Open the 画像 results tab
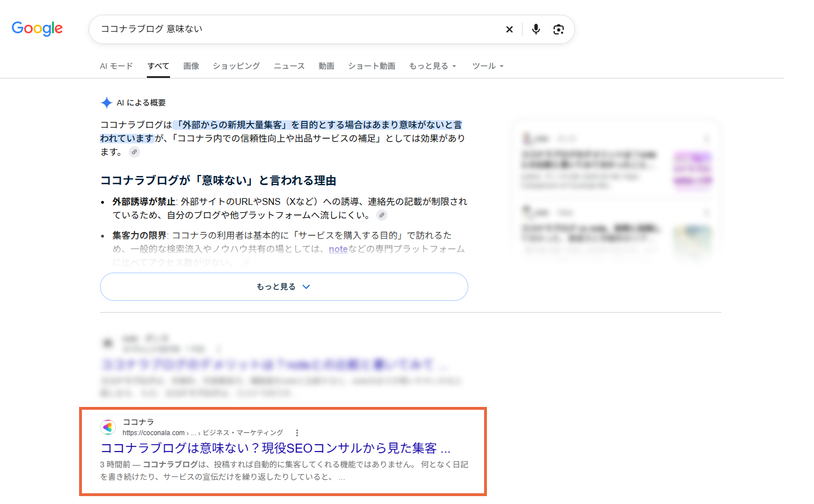Screen dimensions: 814x504 pos(191,66)
